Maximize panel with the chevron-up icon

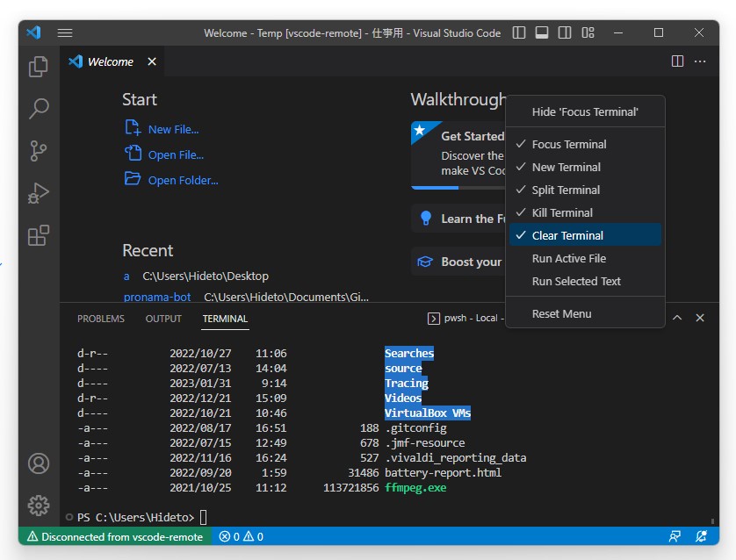click(677, 318)
